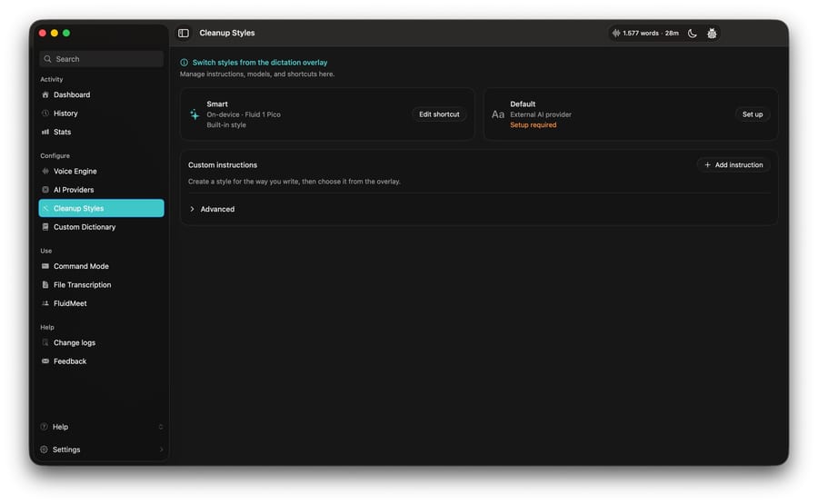818x504 pixels.
Task: Click the Command Mode terminal icon
Action: [x=45, y=266]
